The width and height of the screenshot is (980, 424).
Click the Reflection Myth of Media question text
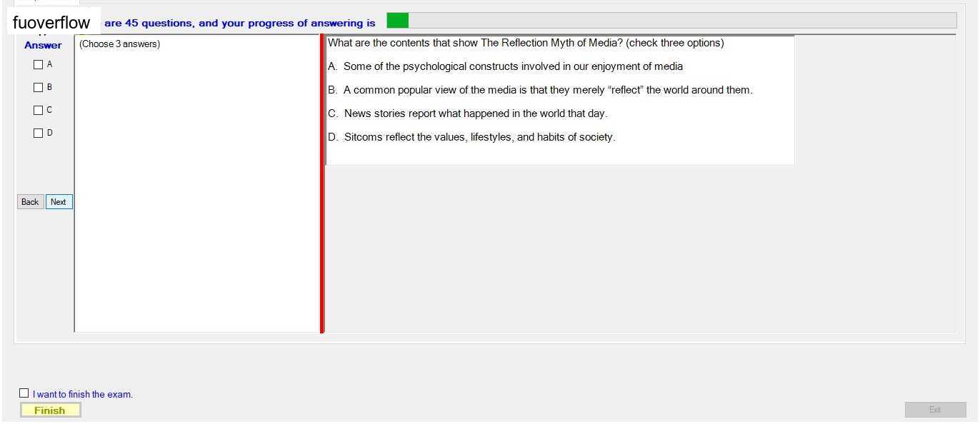tap(526, 43)
